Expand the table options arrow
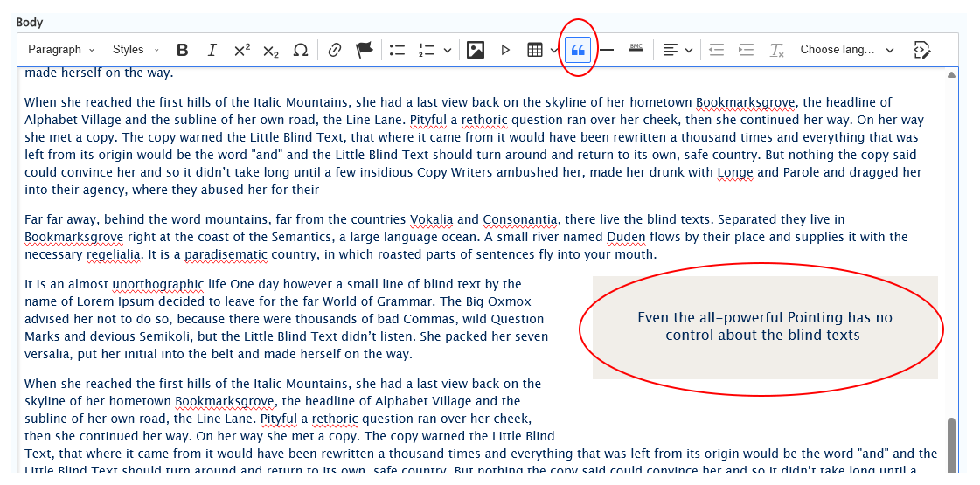 tap(555, 50)
